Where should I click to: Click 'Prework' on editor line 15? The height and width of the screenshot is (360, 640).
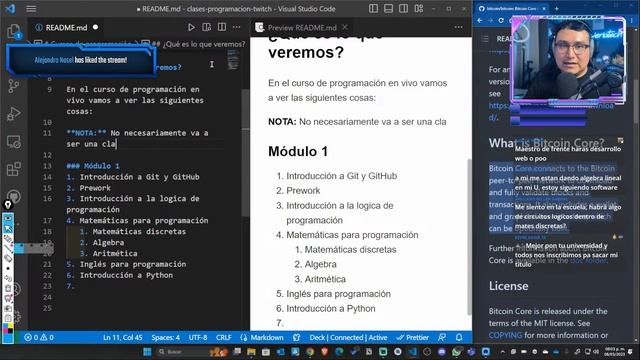pyautogui.click(x=95, y=188)
